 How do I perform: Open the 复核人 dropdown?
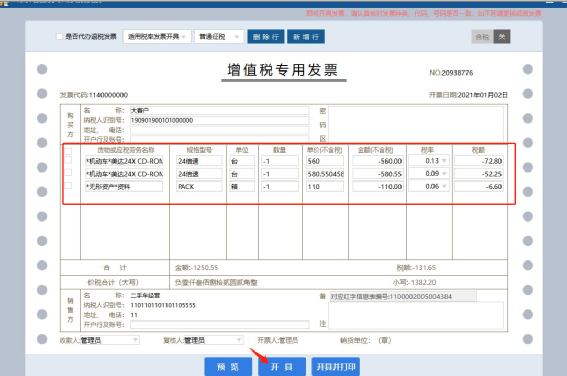(x=213, y=340)
